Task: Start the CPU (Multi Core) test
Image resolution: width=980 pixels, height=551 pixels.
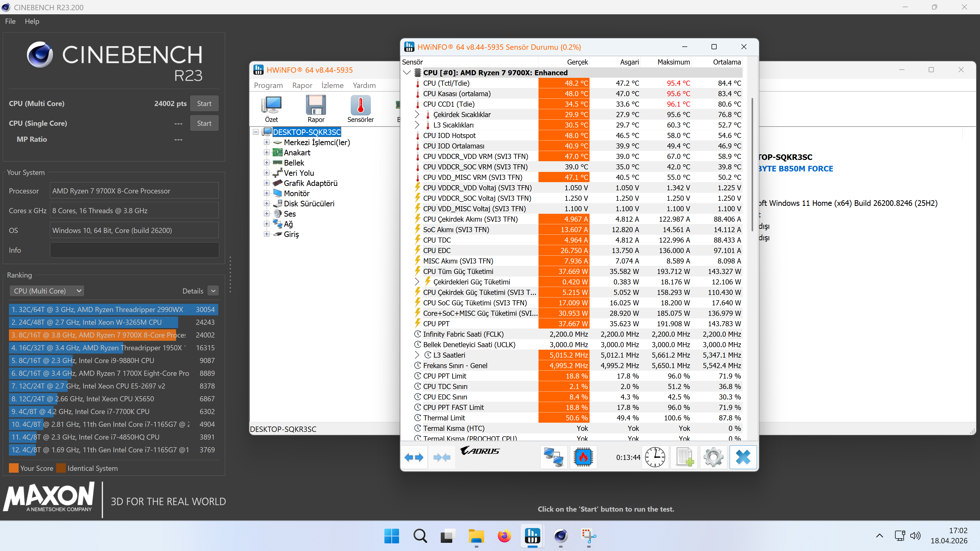Action: pos(204,103)
